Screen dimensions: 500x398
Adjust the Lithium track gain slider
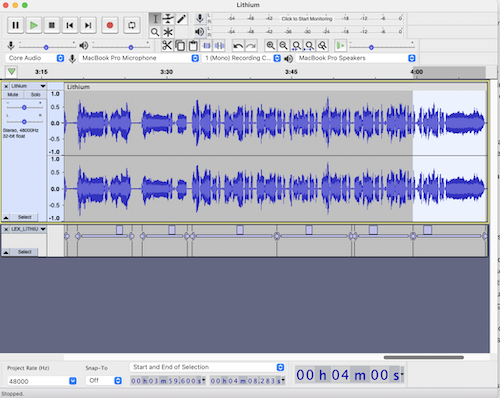[24, 107]
